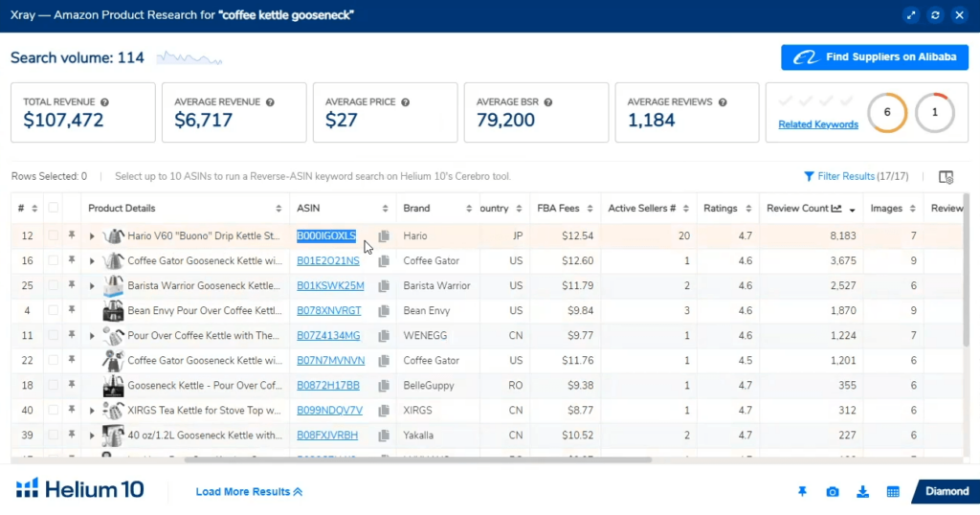Sort table by Images column header
The image size is (980, 515).
[x=912, y=209]
